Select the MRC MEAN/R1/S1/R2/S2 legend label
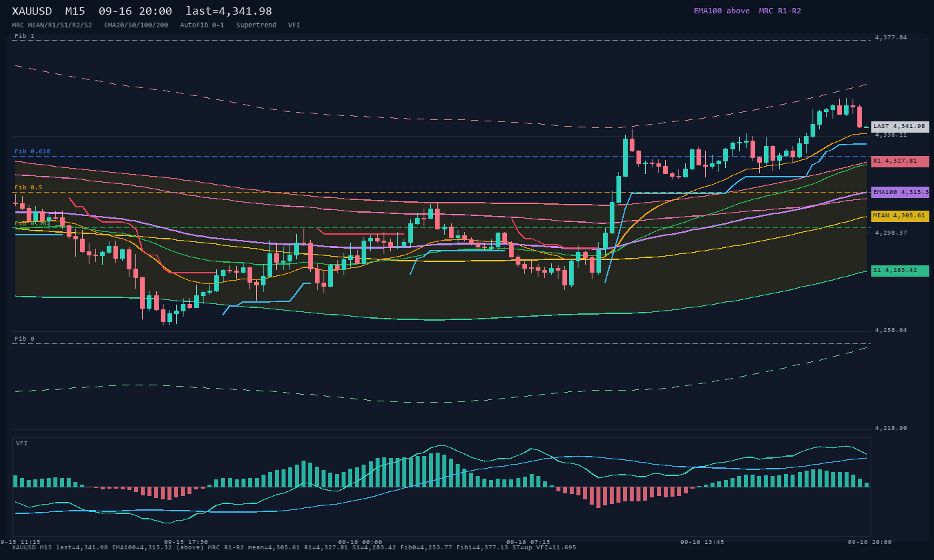The height and width of the screenshot is (560, 934). click(x=52, y=25)
